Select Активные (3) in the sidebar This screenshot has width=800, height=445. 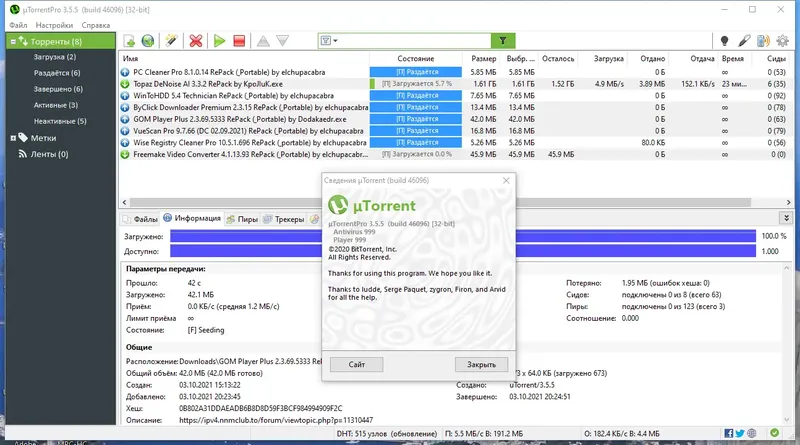point(56,105)
